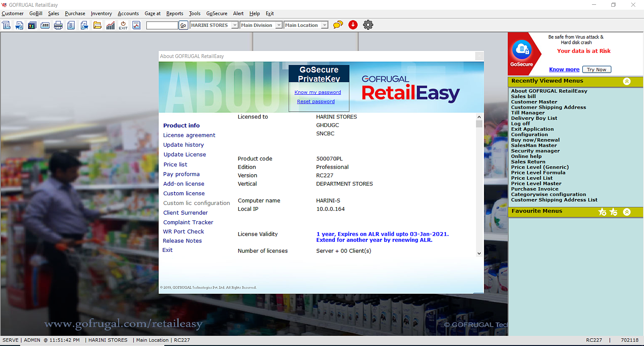
Task: Click the red download arrow icon
Action: 353,25
